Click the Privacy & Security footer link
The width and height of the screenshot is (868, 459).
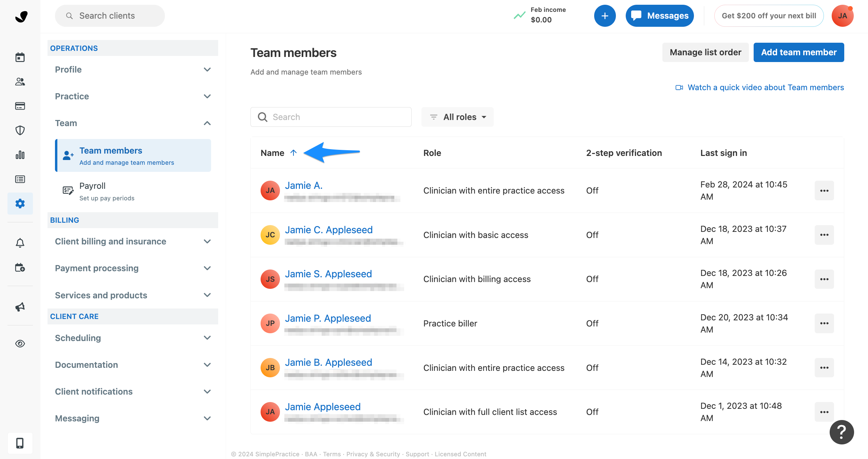(373, 454)
